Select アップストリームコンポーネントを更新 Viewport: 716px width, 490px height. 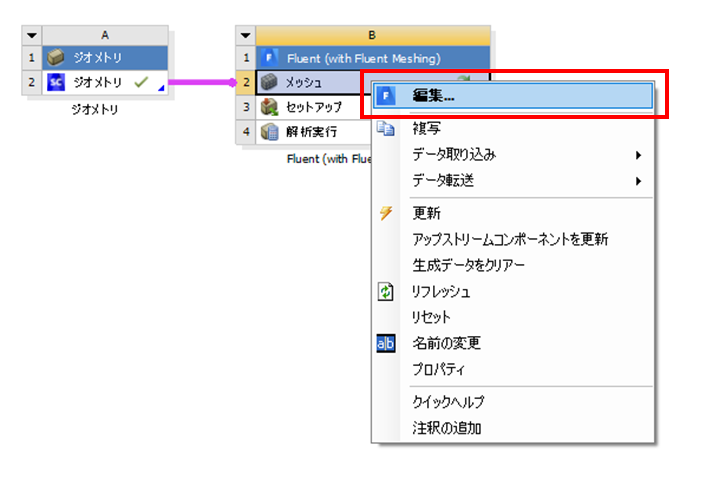[x=511, y=239]
